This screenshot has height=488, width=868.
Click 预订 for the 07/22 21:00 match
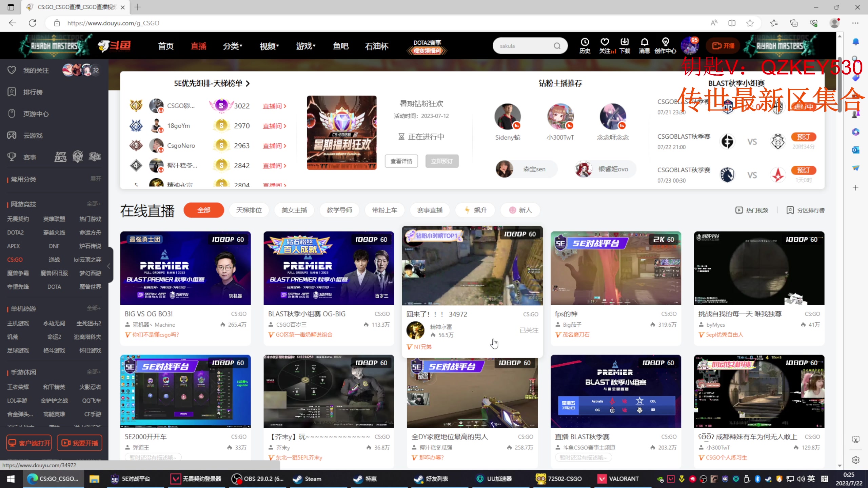(x=804, y=137)
